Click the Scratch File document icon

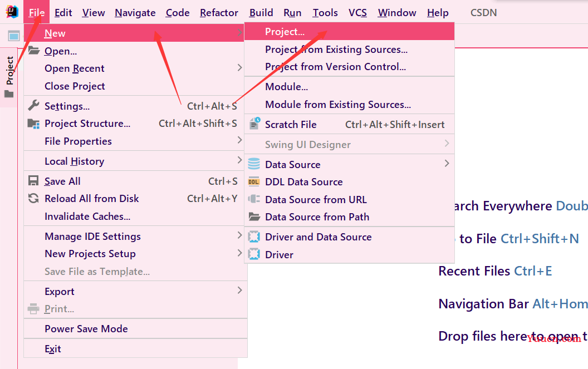(254, 124)
